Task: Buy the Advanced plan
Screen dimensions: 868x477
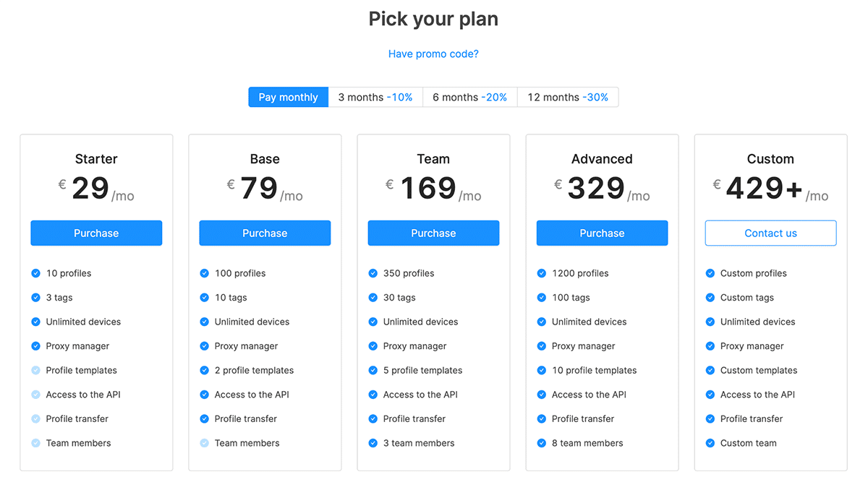Action: [602, 233]
